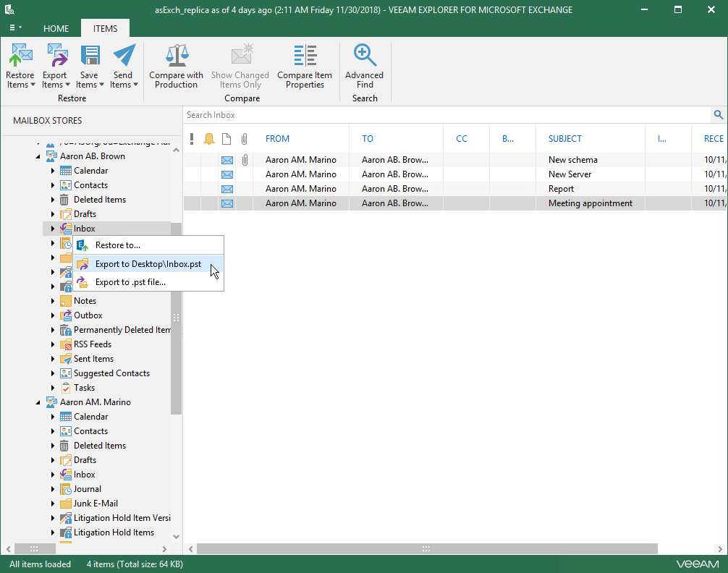Expand Calendar under Aaron AB. Brown
728x573 pixels.
tap(52, 171)
